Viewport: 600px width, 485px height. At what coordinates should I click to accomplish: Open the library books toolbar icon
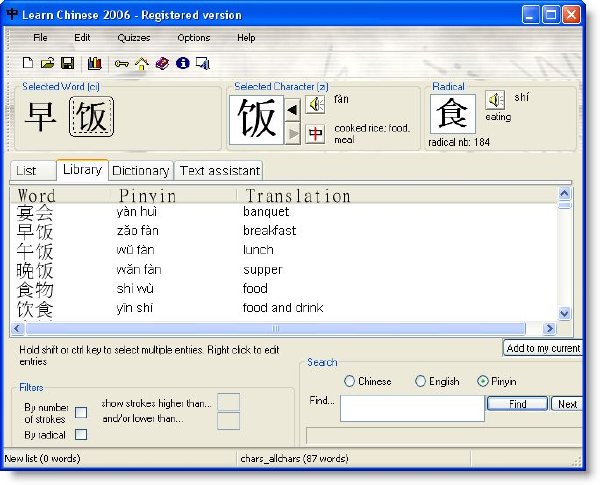[x=94, y=63]
